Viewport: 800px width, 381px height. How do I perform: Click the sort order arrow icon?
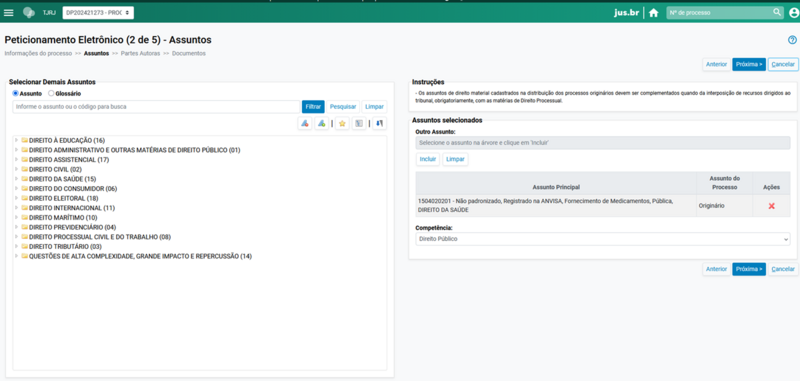point(380,123)
